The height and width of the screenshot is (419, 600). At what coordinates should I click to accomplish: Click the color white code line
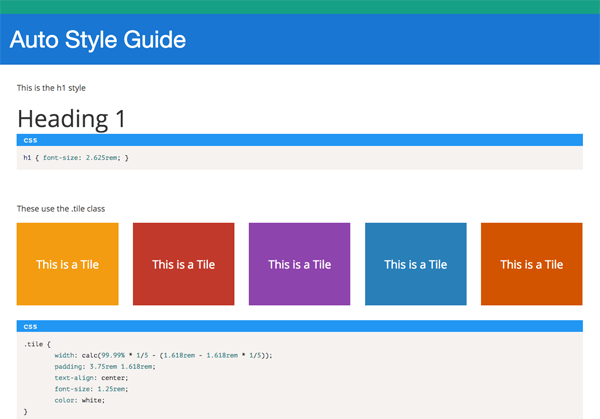click(79, 400)
